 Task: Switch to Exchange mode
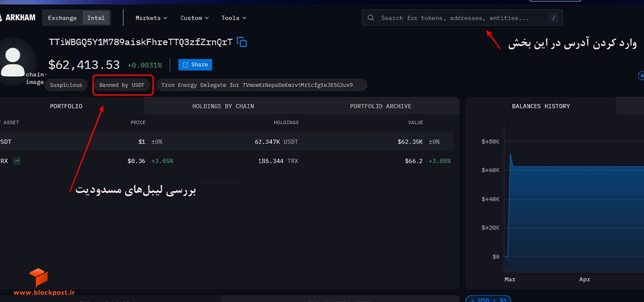62,18
